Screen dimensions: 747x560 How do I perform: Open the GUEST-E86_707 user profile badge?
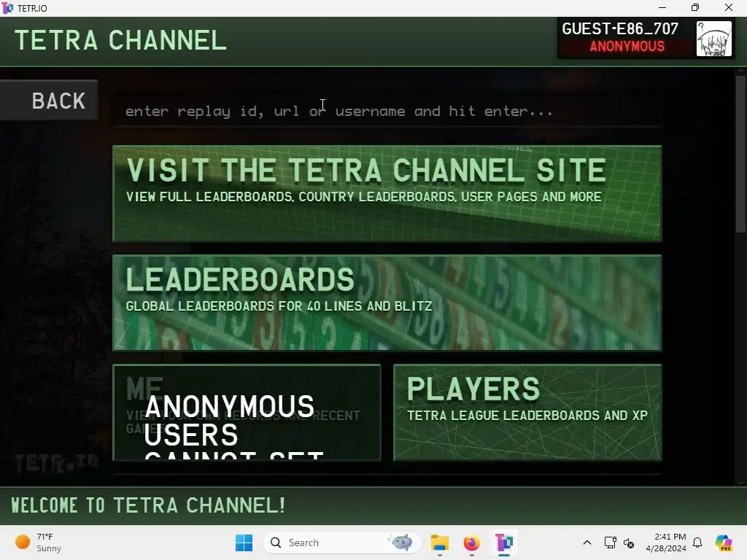(646, 38)
